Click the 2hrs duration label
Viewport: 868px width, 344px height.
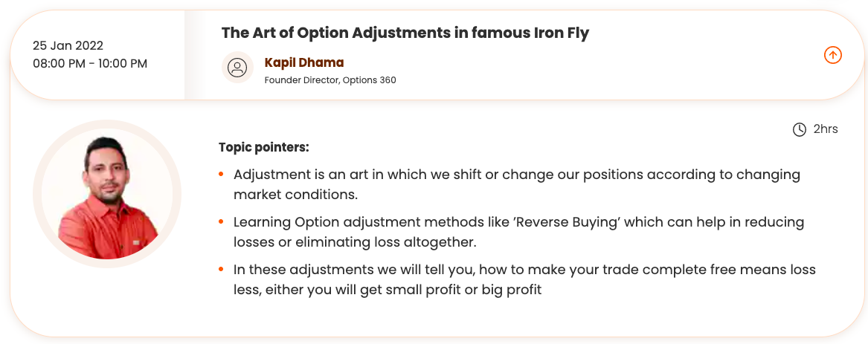click(826, 129)
